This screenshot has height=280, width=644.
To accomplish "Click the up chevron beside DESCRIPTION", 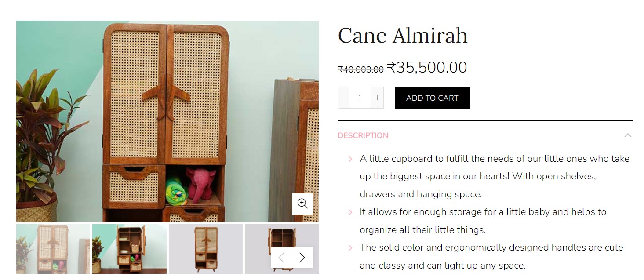I will 628,135.
